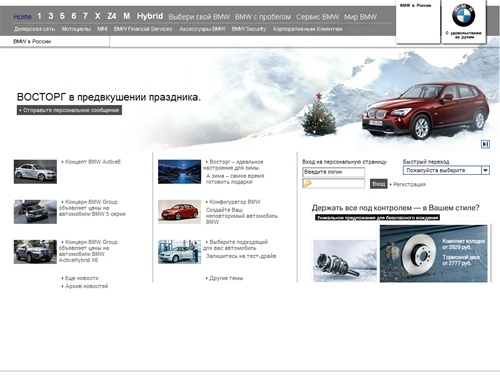This screenshot has height=375, width=500.
Task: Open the 'Пожалуйста выберите' combo box
Action: coord(446,170)
